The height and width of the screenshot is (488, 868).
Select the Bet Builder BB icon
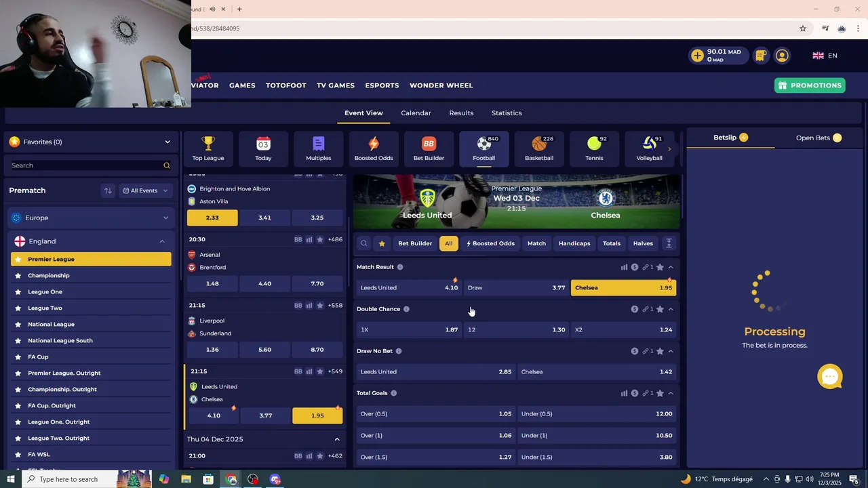(429, 148)
